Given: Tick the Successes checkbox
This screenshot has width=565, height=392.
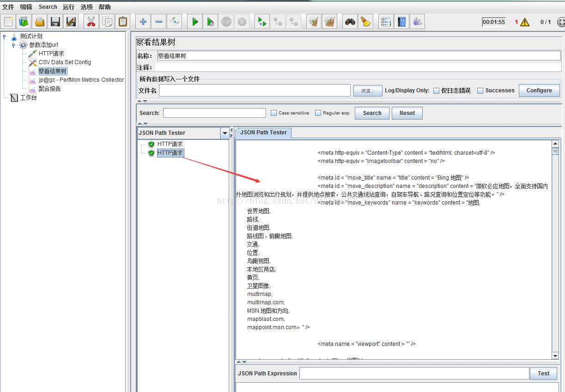Looking at the screenshot, I should 480,91.
